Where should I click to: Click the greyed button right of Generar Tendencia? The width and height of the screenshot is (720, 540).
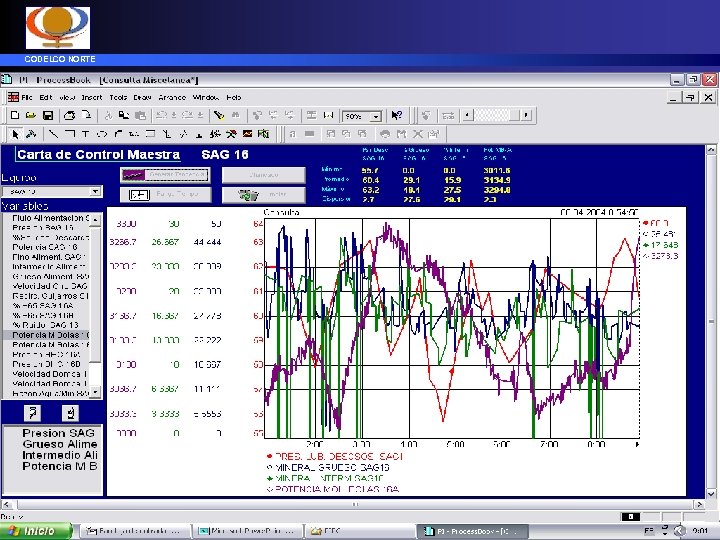coord(264,175)
